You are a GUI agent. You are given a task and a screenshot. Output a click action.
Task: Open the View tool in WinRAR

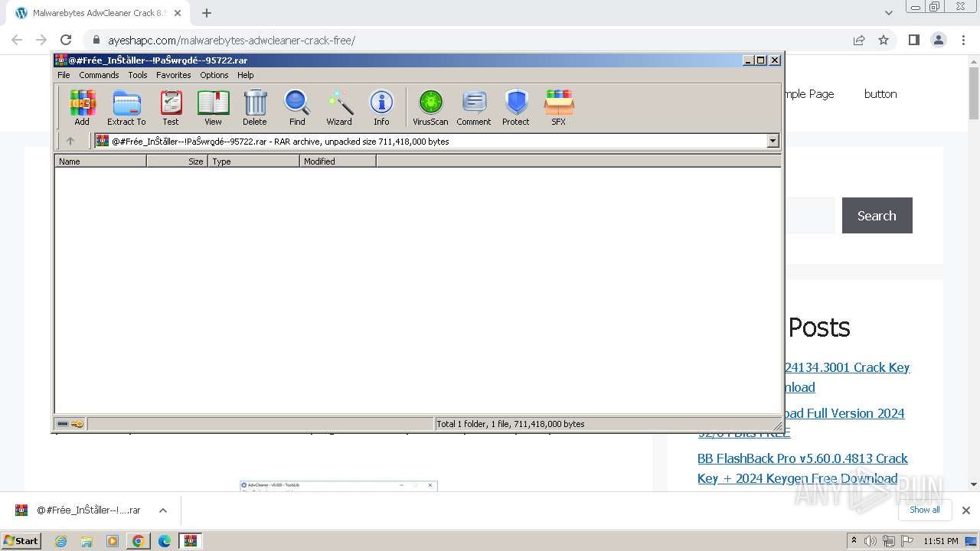(x=213, y=107)
